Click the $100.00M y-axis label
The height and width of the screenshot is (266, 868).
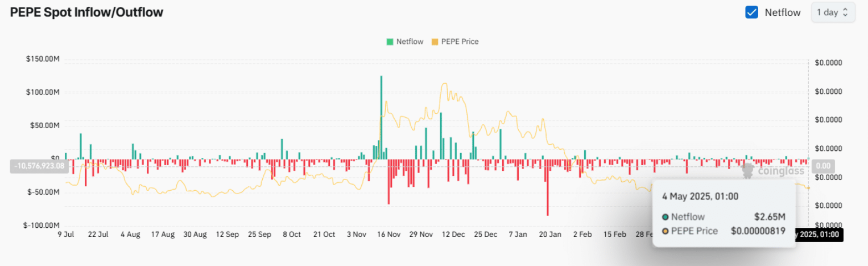pos(43,92)
